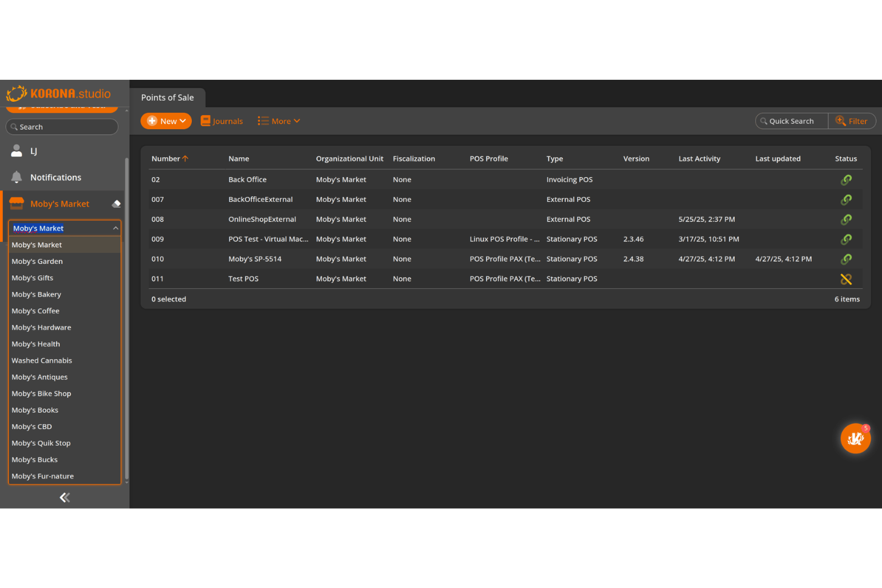Screen dimensions: 882x588
Task: Select Moby's Quik Stop from the list
Action: tap(65, 443)
